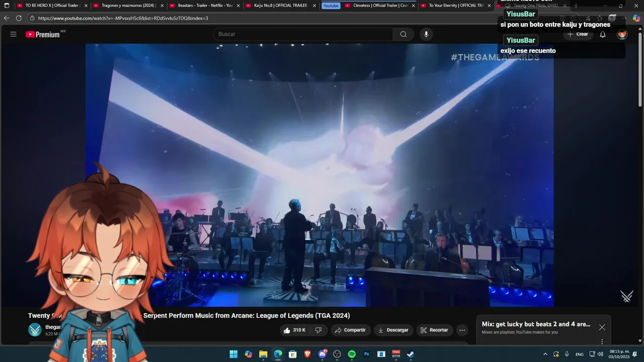Open Spotify from taskbar
The width and height of the screenshot is (644, 362).
(x=352, y=354)
